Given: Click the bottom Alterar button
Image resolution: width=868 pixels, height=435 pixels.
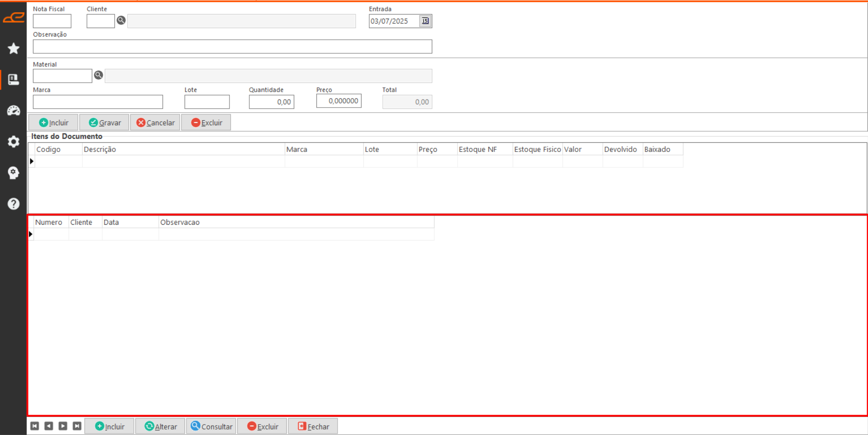Looking at the screenshot, I should tap(161, 426).
